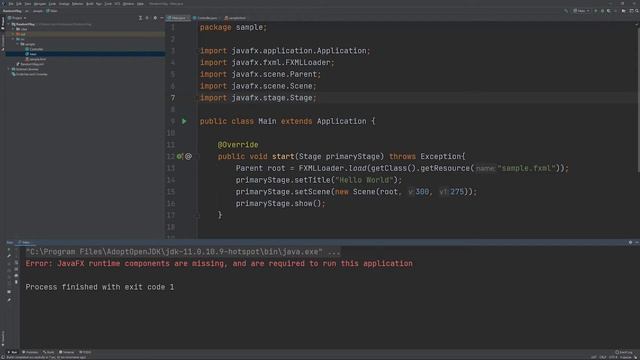Image resolution: width=640 pixels, height=360 pixels.
Task: Open the Help menu
Action: [140, 4]
